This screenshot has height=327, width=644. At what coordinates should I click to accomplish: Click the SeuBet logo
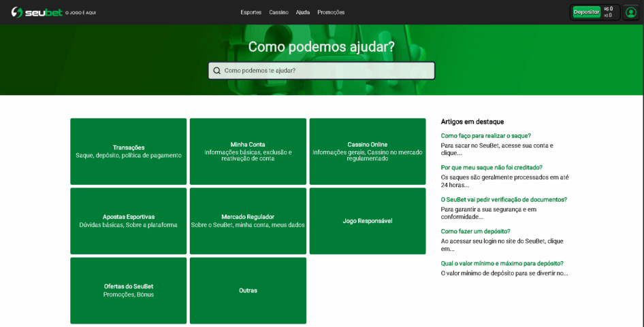pos(37,12)
